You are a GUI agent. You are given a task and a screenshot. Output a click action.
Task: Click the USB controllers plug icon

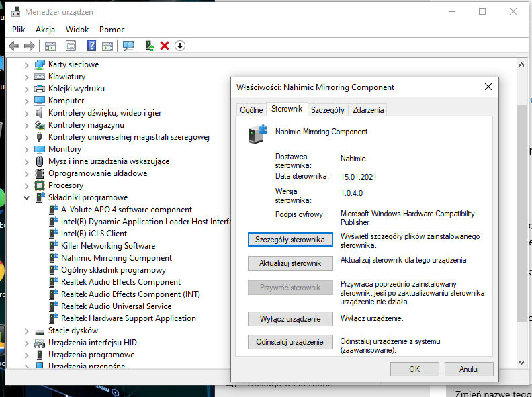click(40, 137)
